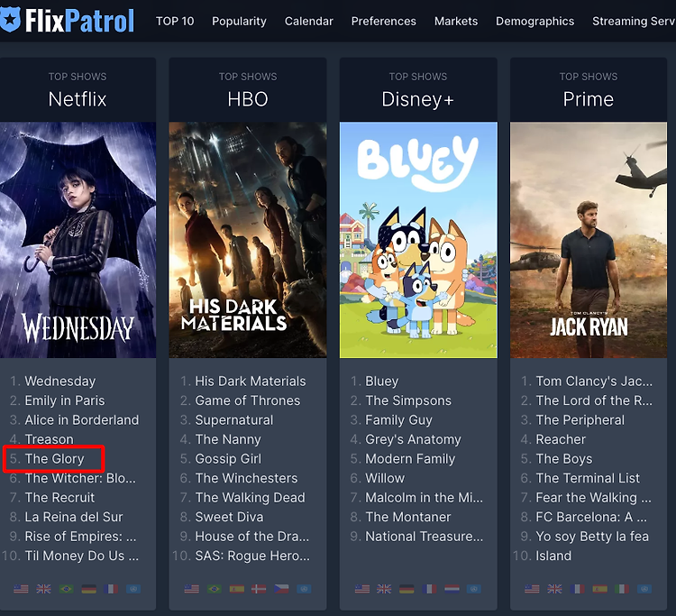Image resolution: width=676 pixels, height=616 pixels.
Task: Open Reacher in Prime list
Action: click(561, 439)
